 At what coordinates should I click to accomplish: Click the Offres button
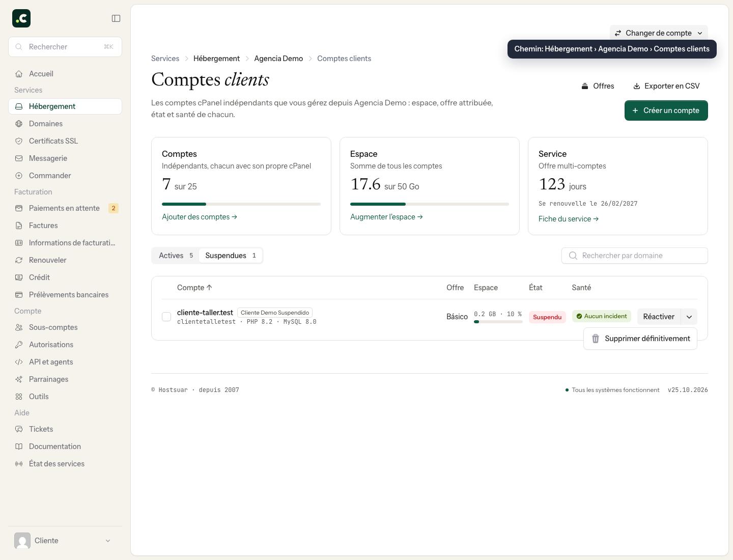pyautogui.click(x=598, y=86)
